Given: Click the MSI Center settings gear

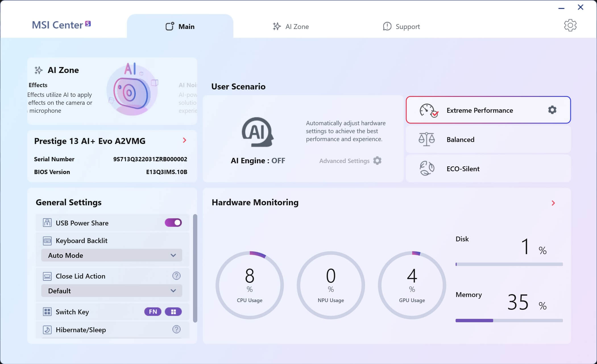Looking at the screenshot, I should tap(571, 26).
